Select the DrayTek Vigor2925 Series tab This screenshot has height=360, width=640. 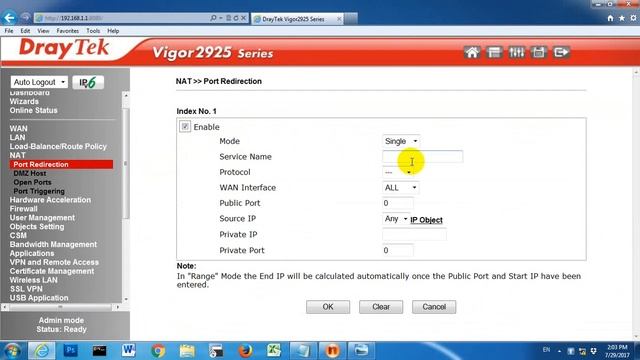coord(297,19)
